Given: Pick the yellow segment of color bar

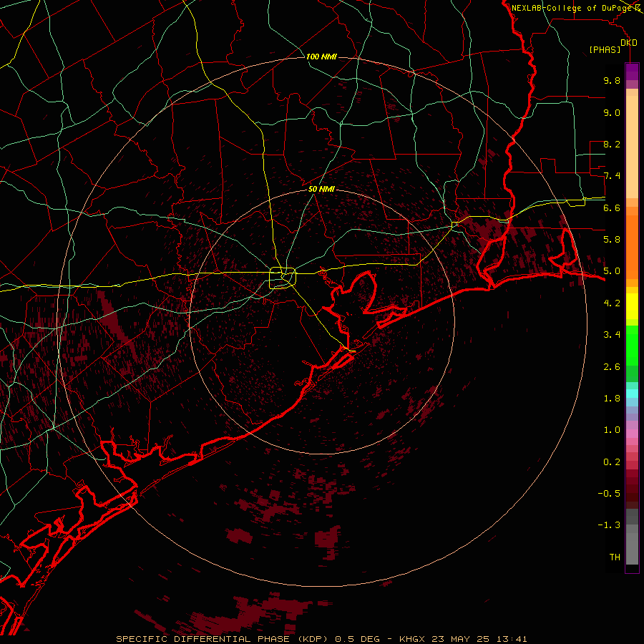Looking at the screenshot, I should pos(632,306).
